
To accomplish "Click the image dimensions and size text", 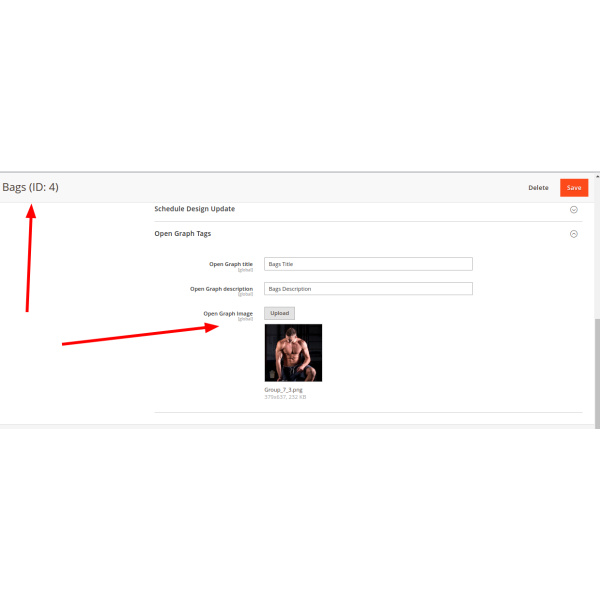I will 285,397.
